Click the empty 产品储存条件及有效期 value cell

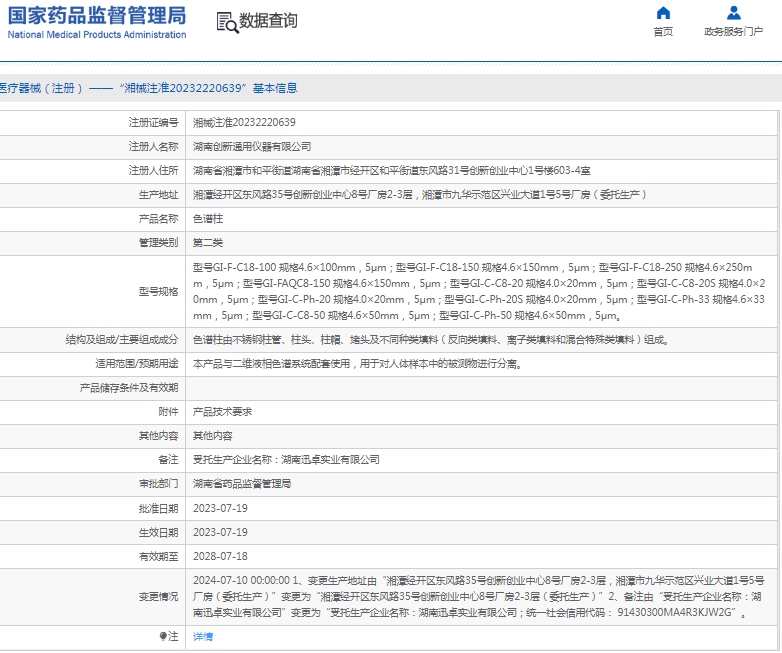pyautogui.click(x=481, y=388)
